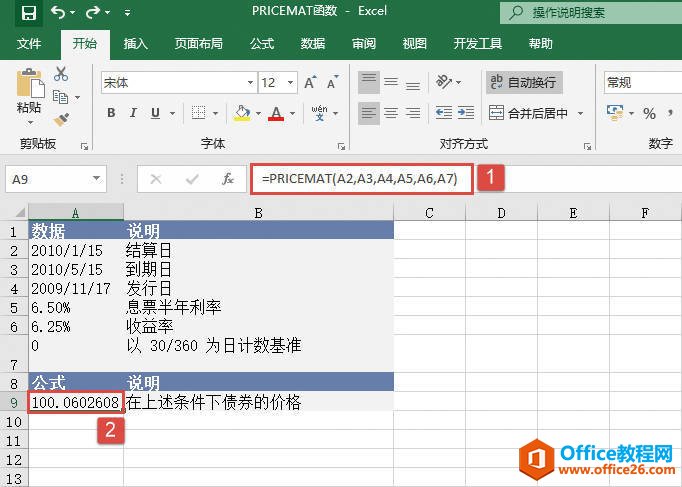Cancel formula entry with the X
Viewport: 682px width, 487px height.
(x=156, y=179)
